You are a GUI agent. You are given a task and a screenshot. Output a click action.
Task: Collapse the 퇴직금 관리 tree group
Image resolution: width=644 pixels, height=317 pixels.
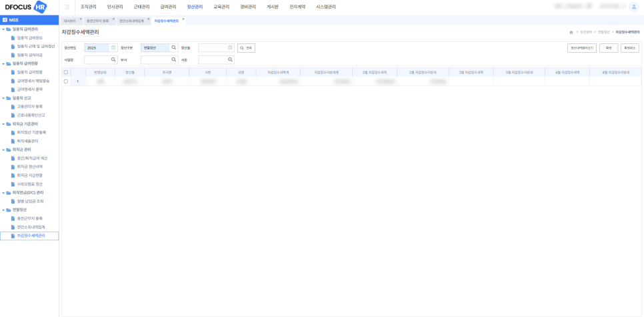pos(3,149)
